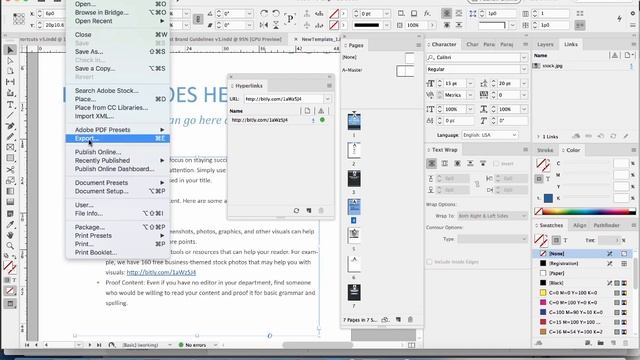This screenshot has width=640, height=360.
Task: Toggle link offsets chain in Text Wrap
Action: 477,184
